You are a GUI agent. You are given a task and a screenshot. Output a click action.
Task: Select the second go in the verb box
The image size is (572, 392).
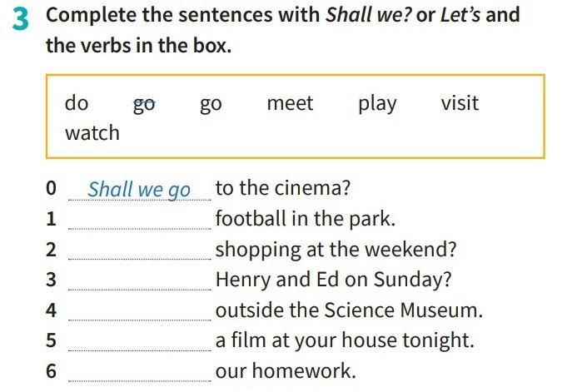click(211, 105)
